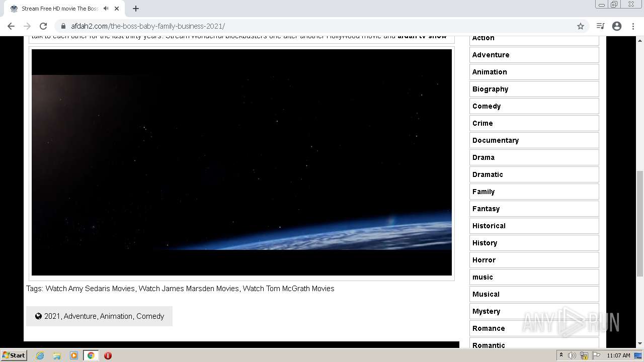Open Historical genre in sidebar
The width and height of the screenshot is (644, 362).
click(534, 226)
